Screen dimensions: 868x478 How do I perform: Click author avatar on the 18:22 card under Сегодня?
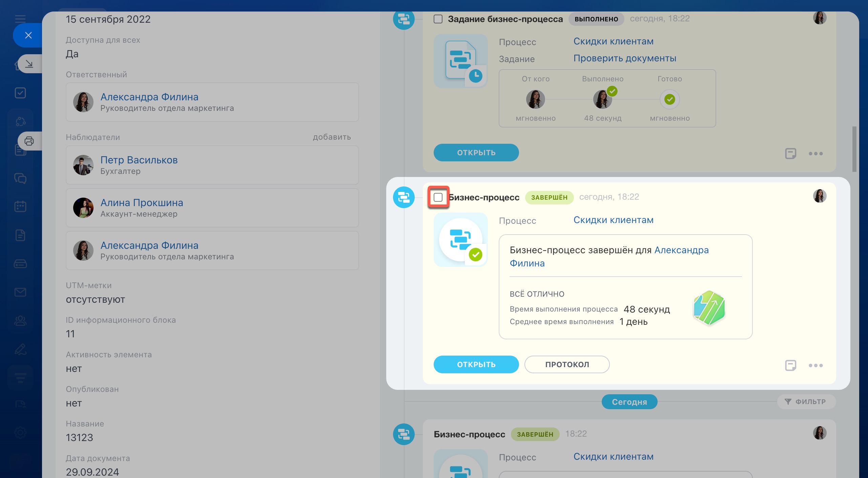click(x=820, y=433)
